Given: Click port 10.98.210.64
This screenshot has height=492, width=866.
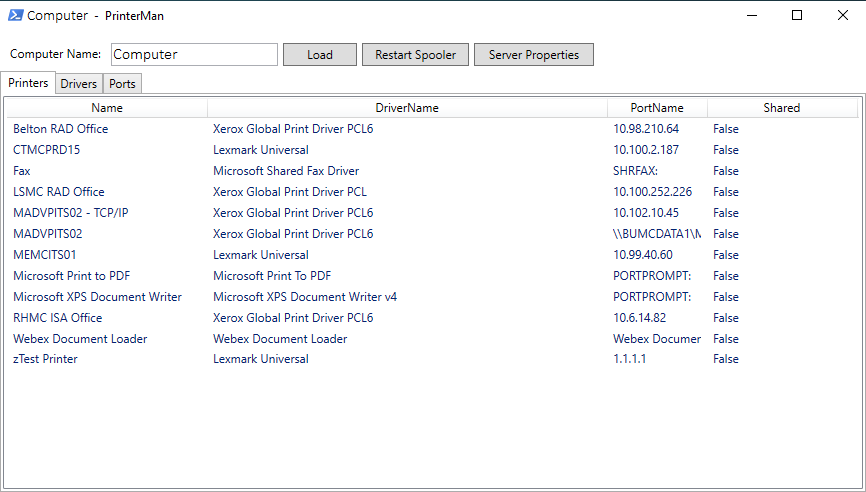Looking at the screenshot, I should 646,129.
